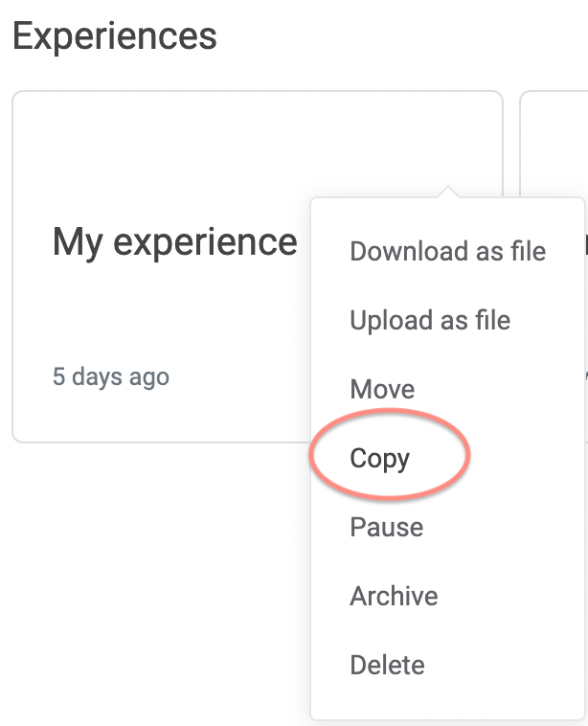588x726 pixels.
Task: Click Move in the context menu
Action: pyautogui.click(x=382, y=389)
